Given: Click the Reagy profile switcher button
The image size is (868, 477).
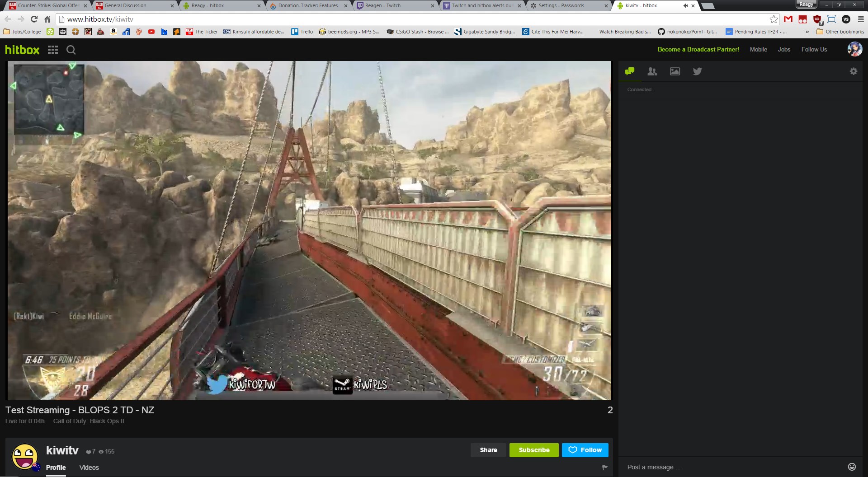Looking at the screenshot, I should [806, 5].
